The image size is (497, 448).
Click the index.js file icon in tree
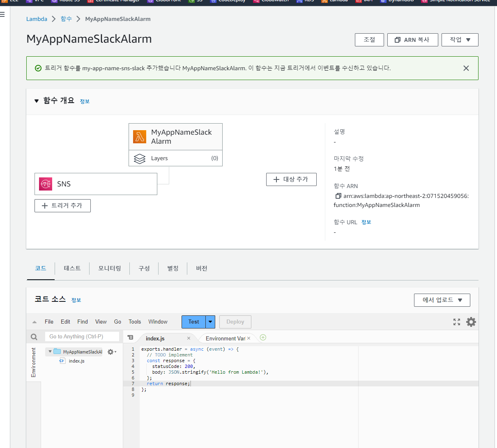tap(62, 361)
